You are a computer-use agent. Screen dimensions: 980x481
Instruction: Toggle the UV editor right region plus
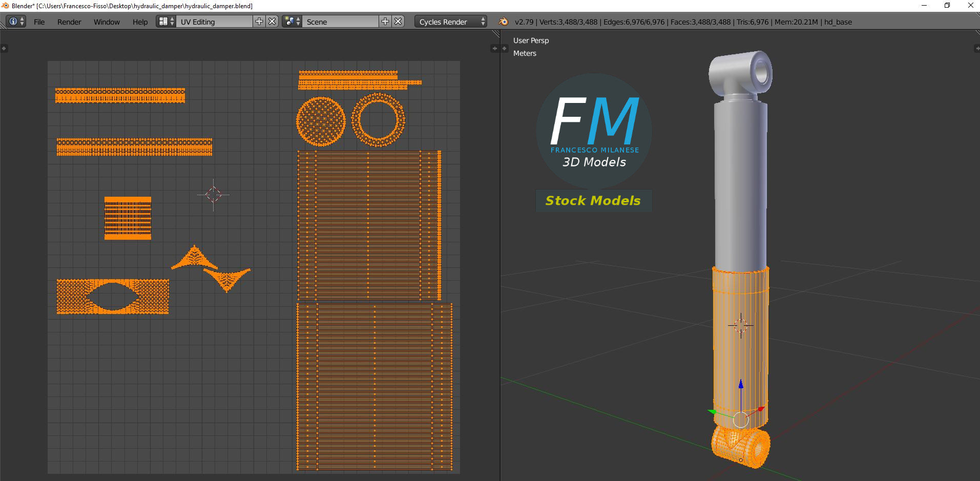(x=494, y=49)
